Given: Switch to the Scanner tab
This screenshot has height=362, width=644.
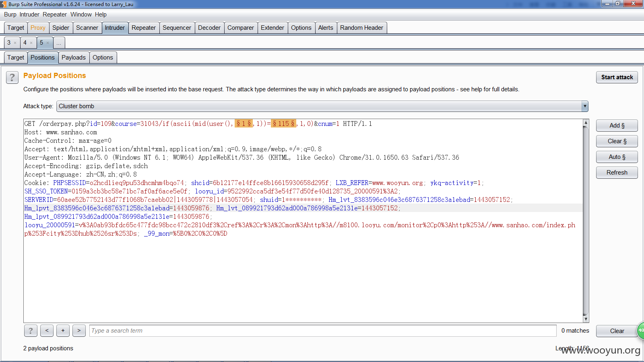Looking at the screenshot, I should 87,28.
